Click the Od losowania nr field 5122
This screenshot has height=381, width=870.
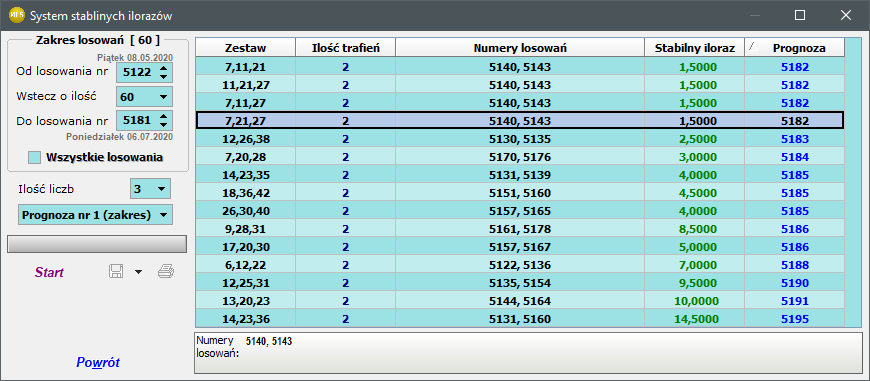136,73
